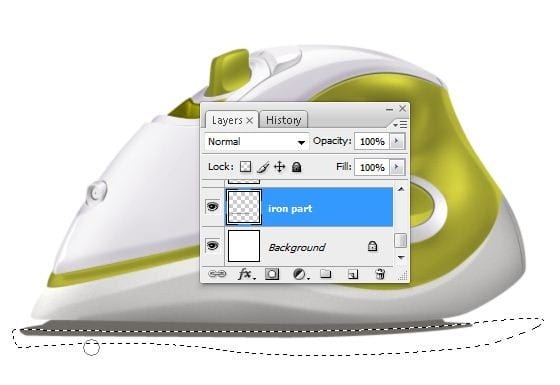Expand the Opacity slider arrow
Image resolution: width=560 pixels, height=385 pixels.
pos(396,141)
